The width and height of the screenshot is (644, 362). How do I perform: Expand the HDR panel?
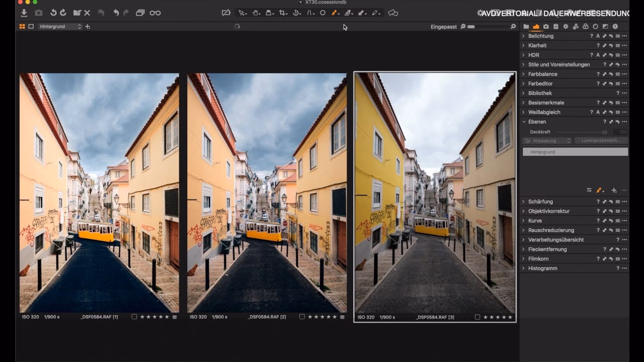click(523, 55)
